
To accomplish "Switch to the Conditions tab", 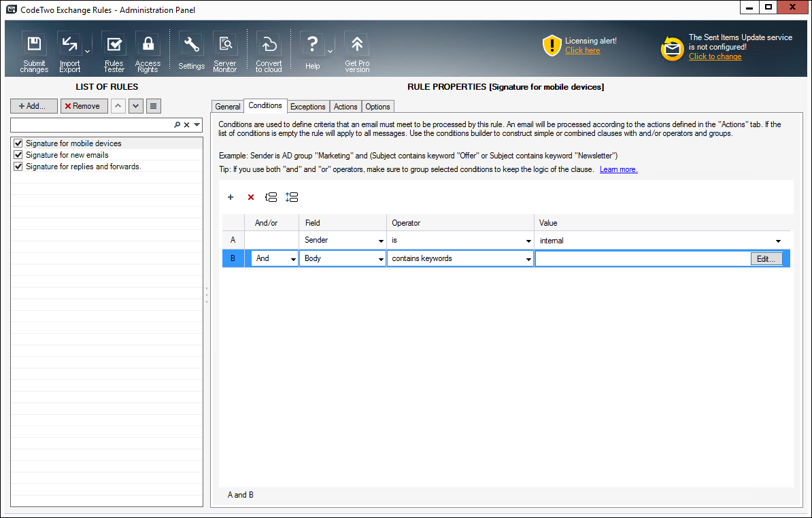I will point(265,105).
